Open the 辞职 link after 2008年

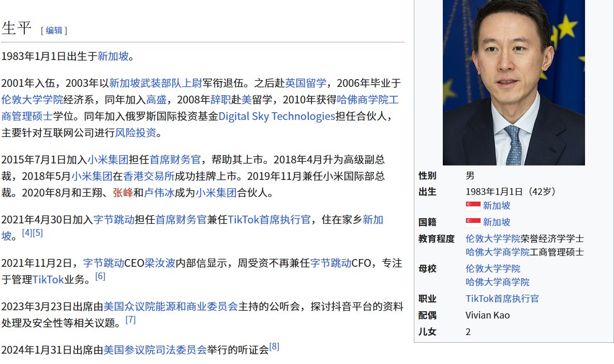220,100
